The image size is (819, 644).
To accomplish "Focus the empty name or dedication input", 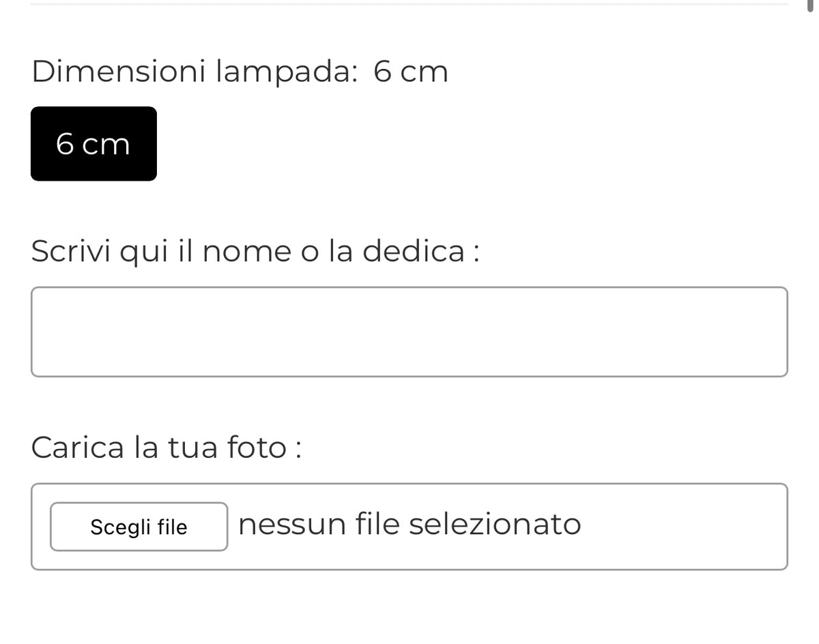I will coord(409,332).
